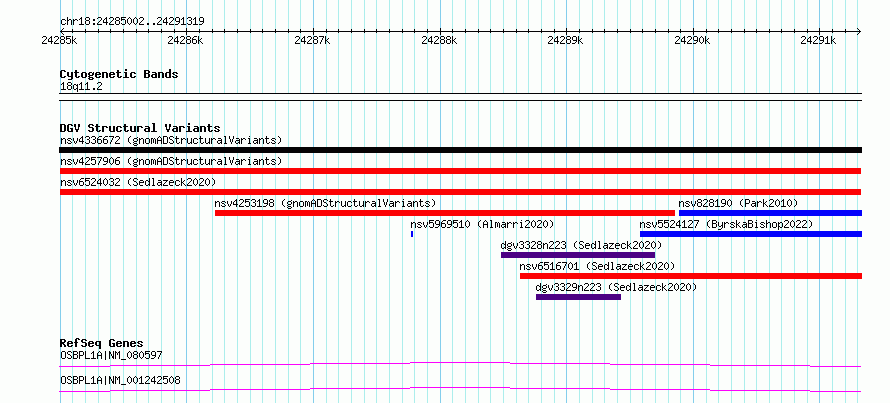Click the 24287k ruler position
Viewport: 890px width, 403px height.
[x=313, y=41]
